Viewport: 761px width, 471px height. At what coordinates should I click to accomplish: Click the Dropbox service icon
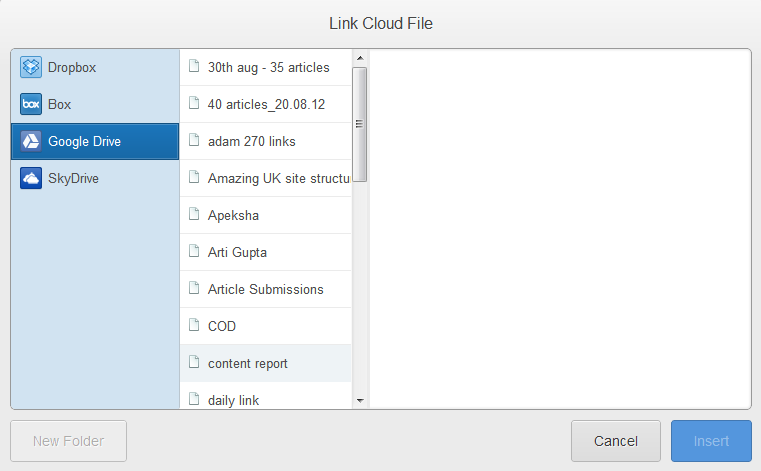(x=31, y=68)
